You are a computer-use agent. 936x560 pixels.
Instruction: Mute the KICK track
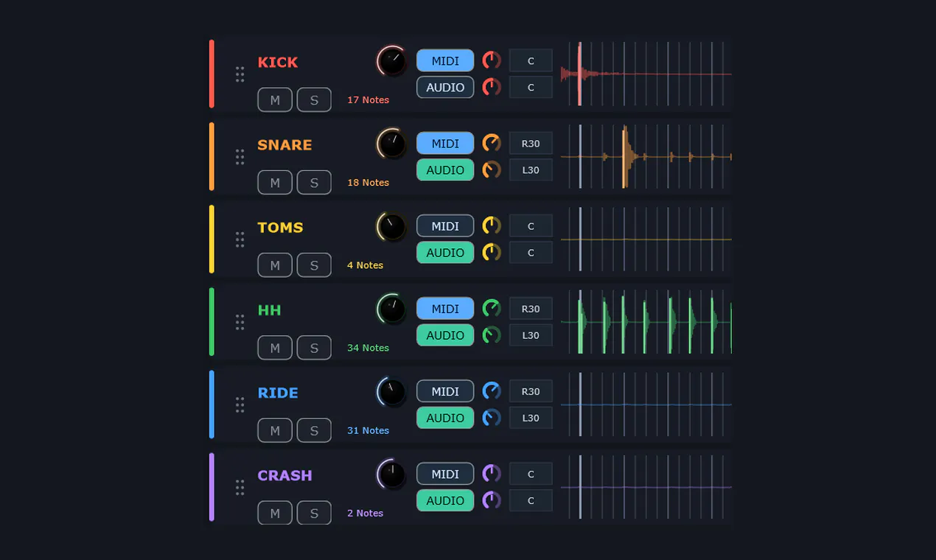click(x=275, y=100)
